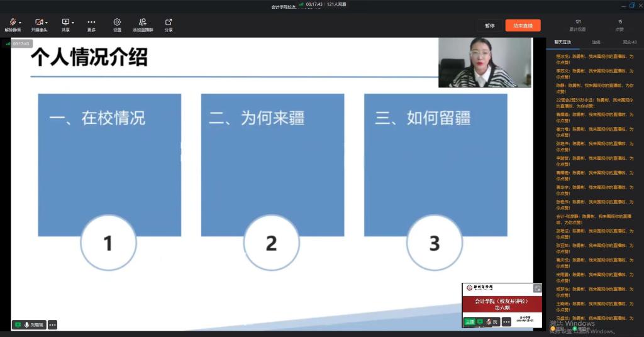Viewport: 644px width, 337px height.
Task: Expand the microphone dropdown arrow
Action: [20, 23]
